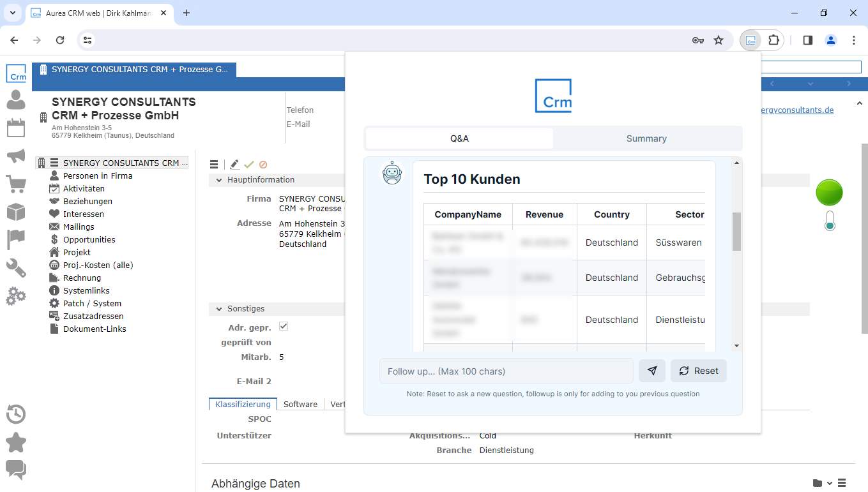
Task: Open Chrome extensions puzzle icon
Action: (774, 40)
